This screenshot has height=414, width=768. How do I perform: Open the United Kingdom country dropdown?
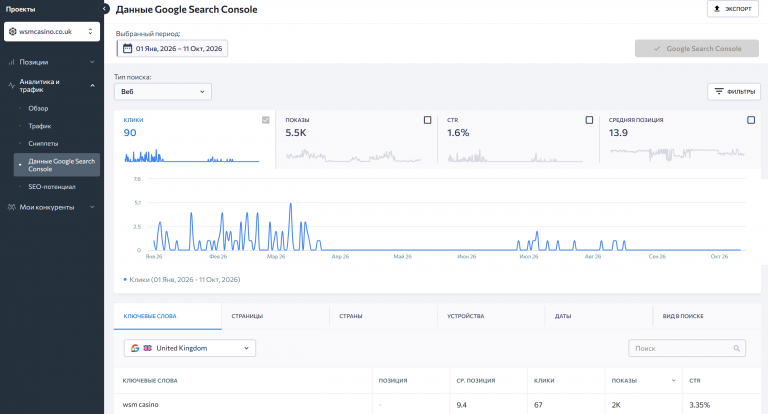point(190,348)
